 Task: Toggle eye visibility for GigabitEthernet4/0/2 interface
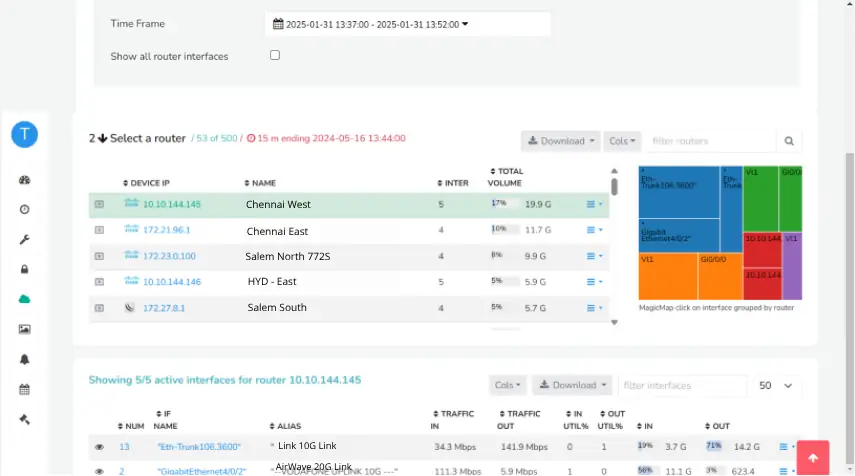[99, 471]
